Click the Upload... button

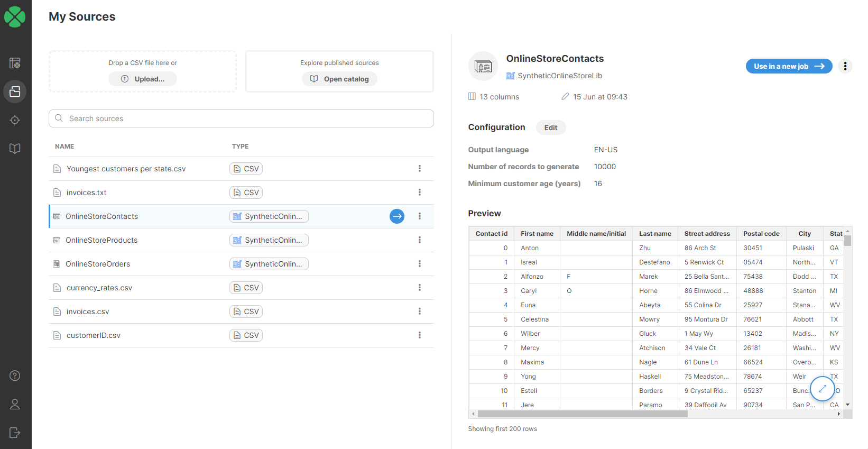[143, 79]
